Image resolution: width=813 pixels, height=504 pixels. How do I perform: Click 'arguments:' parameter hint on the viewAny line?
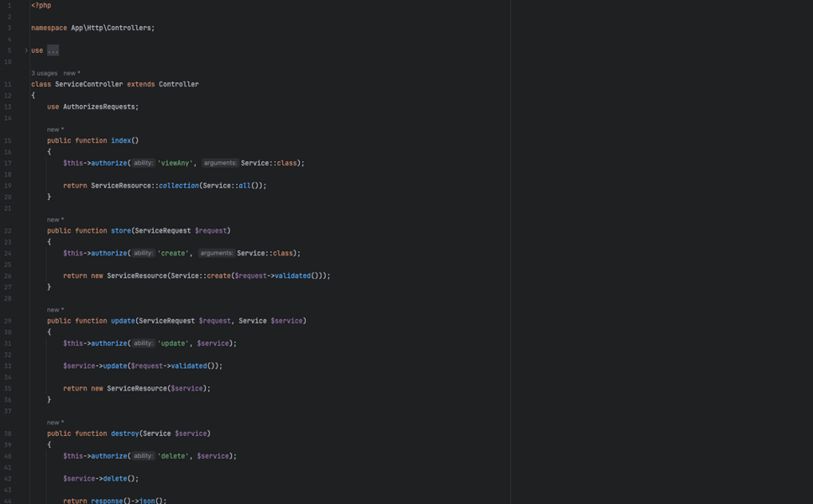220,163
